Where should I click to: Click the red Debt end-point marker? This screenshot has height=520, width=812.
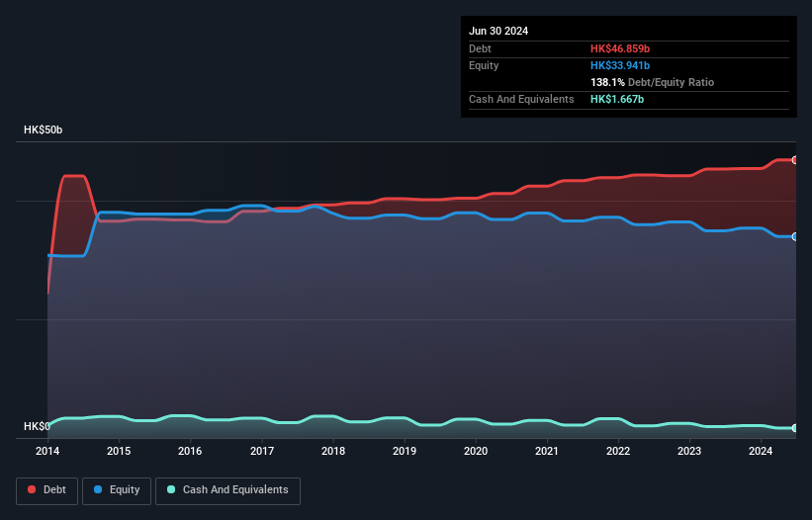(795, 160)
